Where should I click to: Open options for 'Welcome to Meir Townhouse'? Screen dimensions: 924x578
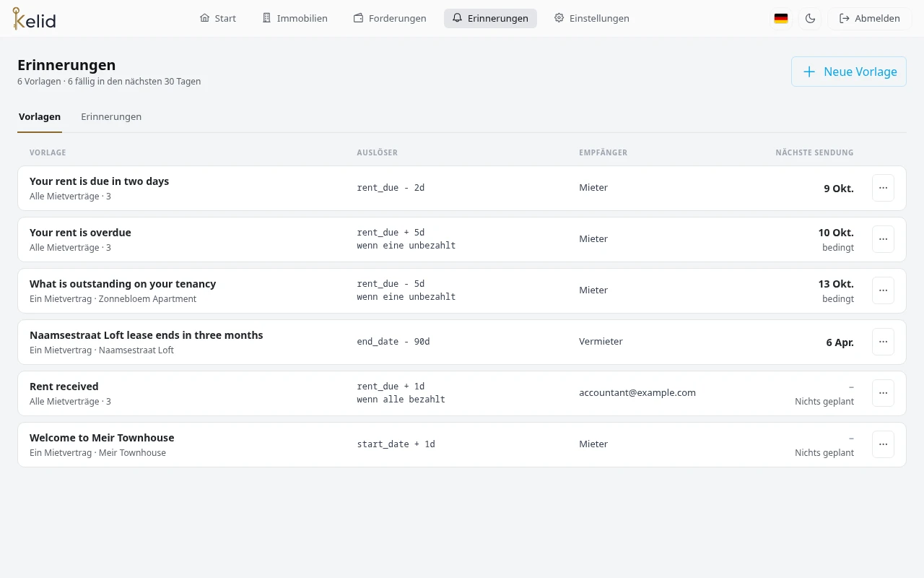(x=883, y=444)
